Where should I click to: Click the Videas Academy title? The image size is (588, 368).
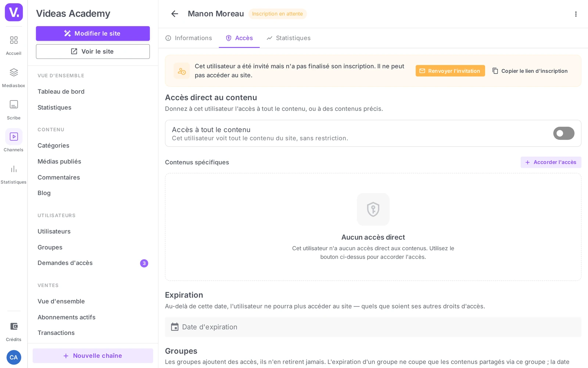pyautogui.click(x=73, y=14)
